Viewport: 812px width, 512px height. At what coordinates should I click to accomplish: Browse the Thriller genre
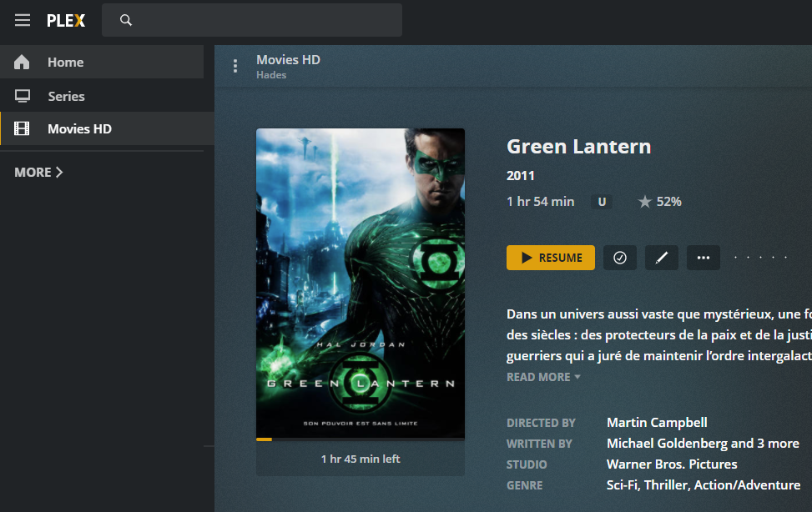click(667, 485)
